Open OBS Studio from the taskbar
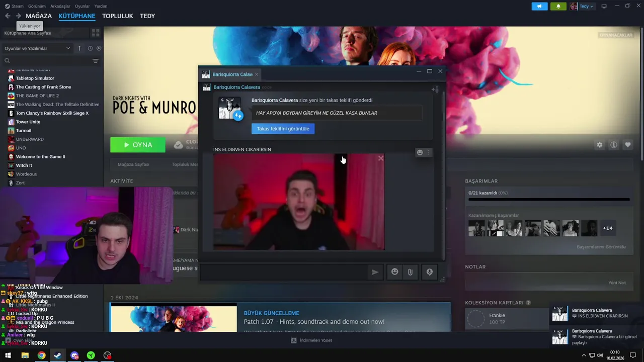644x362 pixels. (x=107, y=355)
